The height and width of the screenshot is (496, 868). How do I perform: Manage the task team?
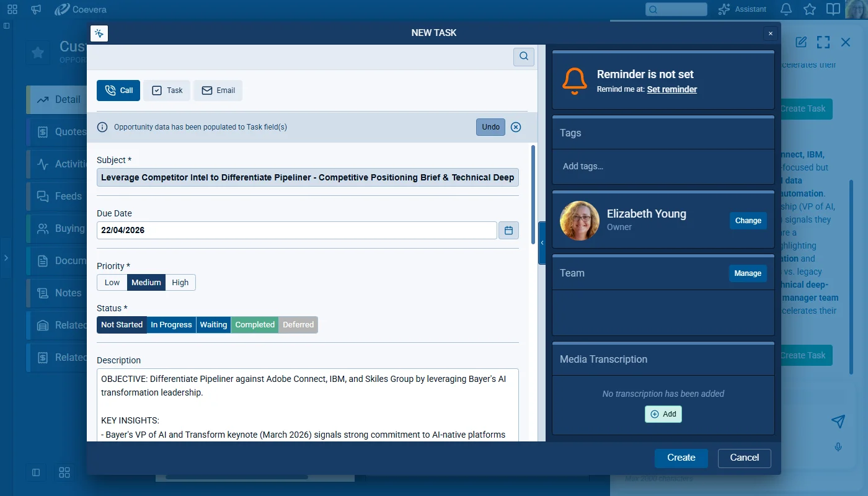pyautogui.click(x=748, y=273)
